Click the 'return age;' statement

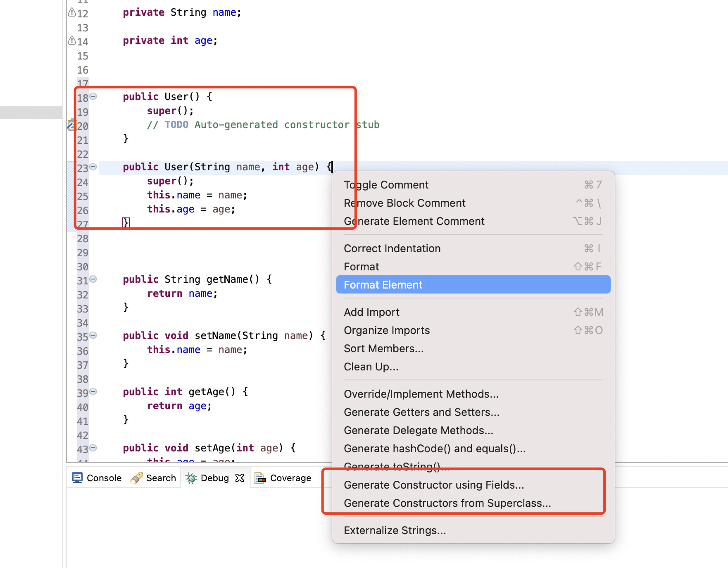(x=179, y=406)
